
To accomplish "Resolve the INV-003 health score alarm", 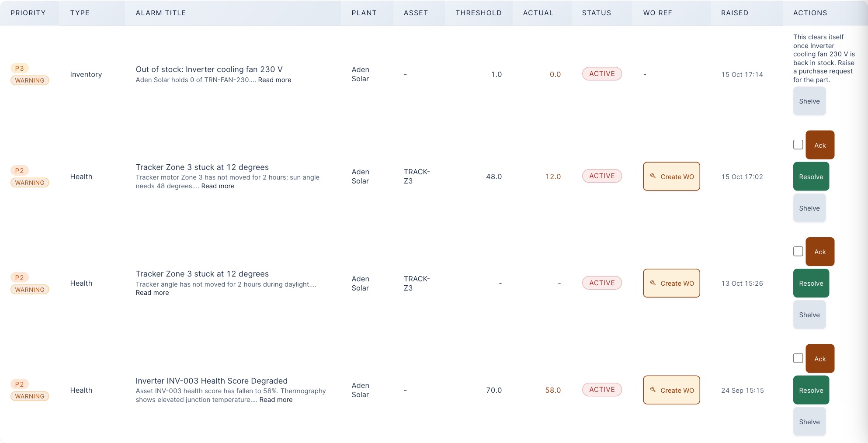I will pyautogui.click(x=811, y=390).
